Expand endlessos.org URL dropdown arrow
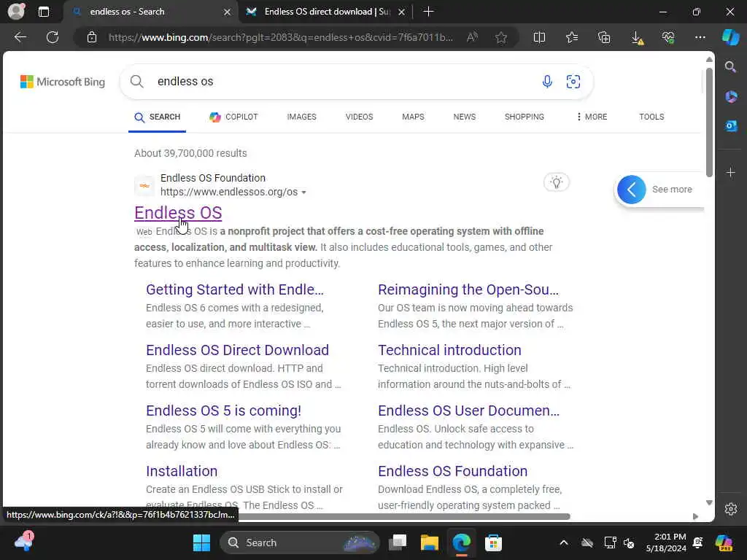Viewport: 747px width, 560px height. 304,192
